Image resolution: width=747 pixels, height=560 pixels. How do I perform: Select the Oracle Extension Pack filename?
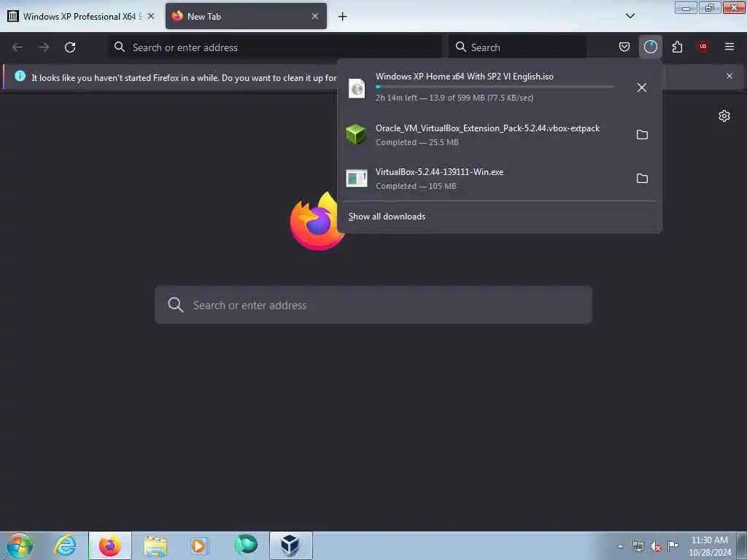[x=487, y=128]
